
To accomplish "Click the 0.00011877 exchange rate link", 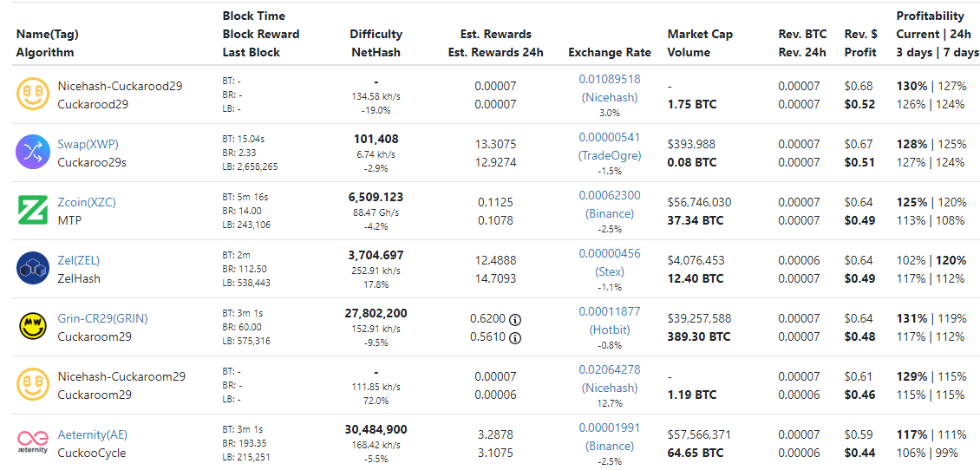I will click(610, 311).
